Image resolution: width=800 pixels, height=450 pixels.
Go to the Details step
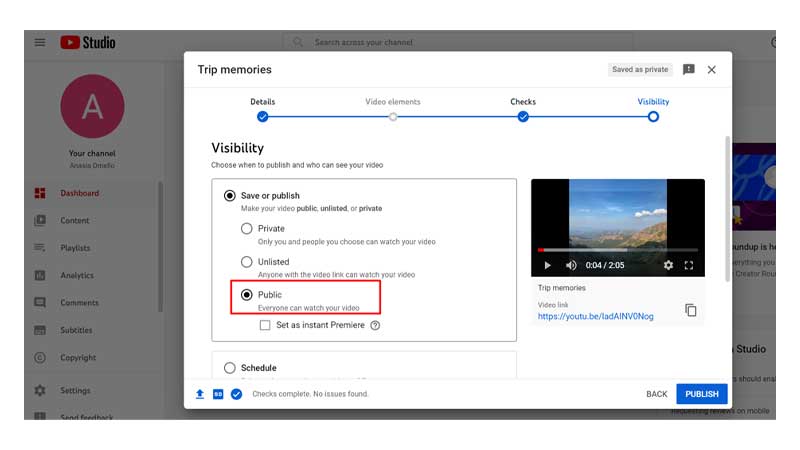262,116
